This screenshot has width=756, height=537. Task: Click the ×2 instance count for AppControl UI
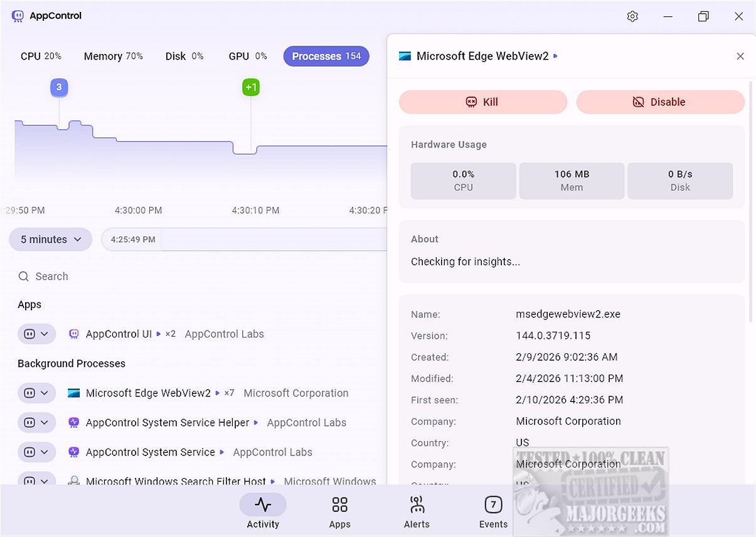tap(170, 334)
